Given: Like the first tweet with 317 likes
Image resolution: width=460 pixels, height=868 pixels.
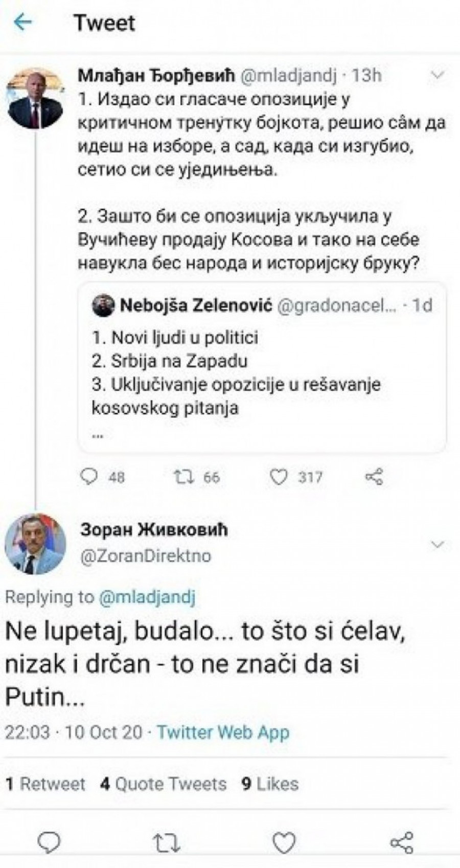Looking at the screenshot, I should [x=279, y=477].
